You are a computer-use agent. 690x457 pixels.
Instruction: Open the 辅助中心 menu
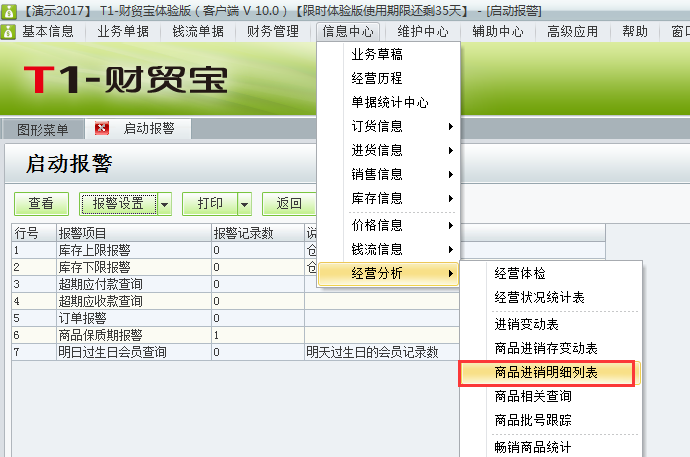[498, 32]
